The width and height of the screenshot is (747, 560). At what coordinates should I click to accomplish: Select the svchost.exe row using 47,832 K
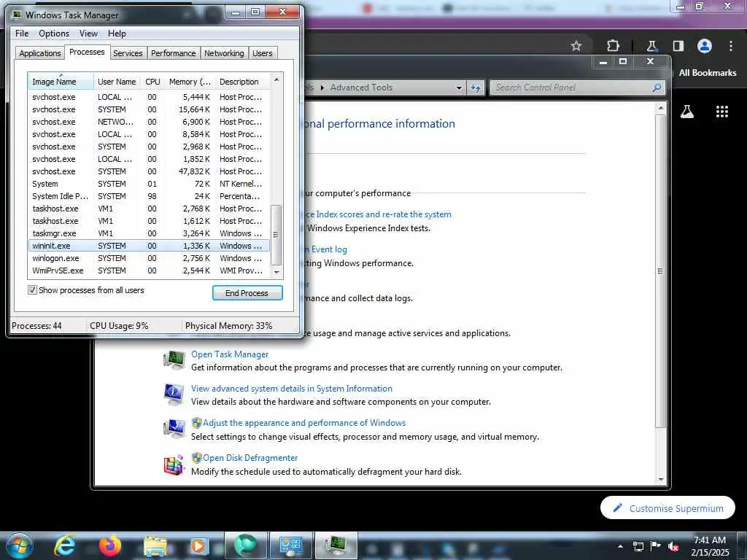pos(148,171)
